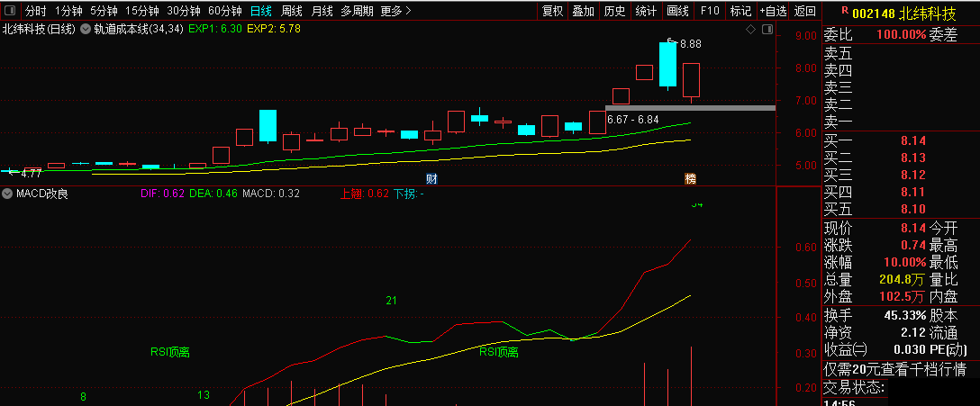
Task: Click the 8.88 high price label
Action: pyautogui.click(x=690, y=44)
